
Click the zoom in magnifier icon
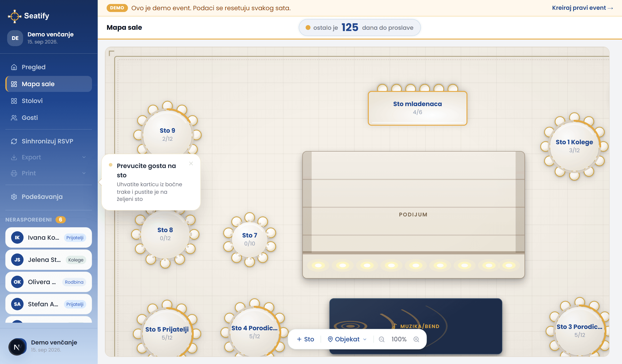tap(416, 339)
